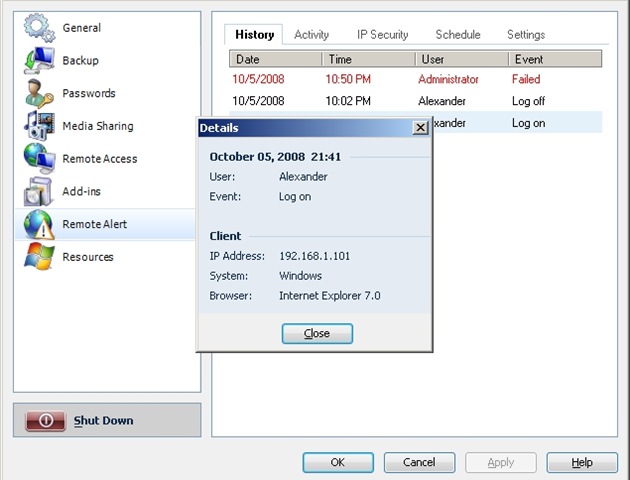
Task: Click the Client section heading in Details
Action: pos(225,236)
